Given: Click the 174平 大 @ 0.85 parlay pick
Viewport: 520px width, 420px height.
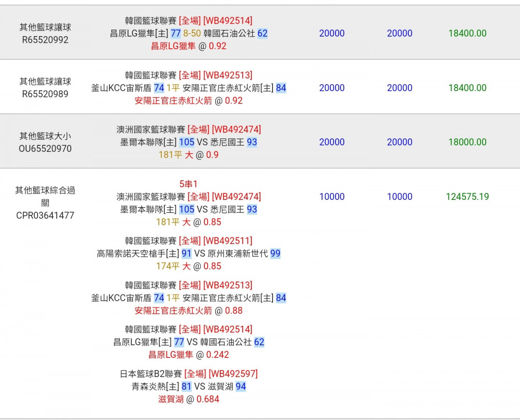Looking at the screenshot, I should [x=188, y=266].
